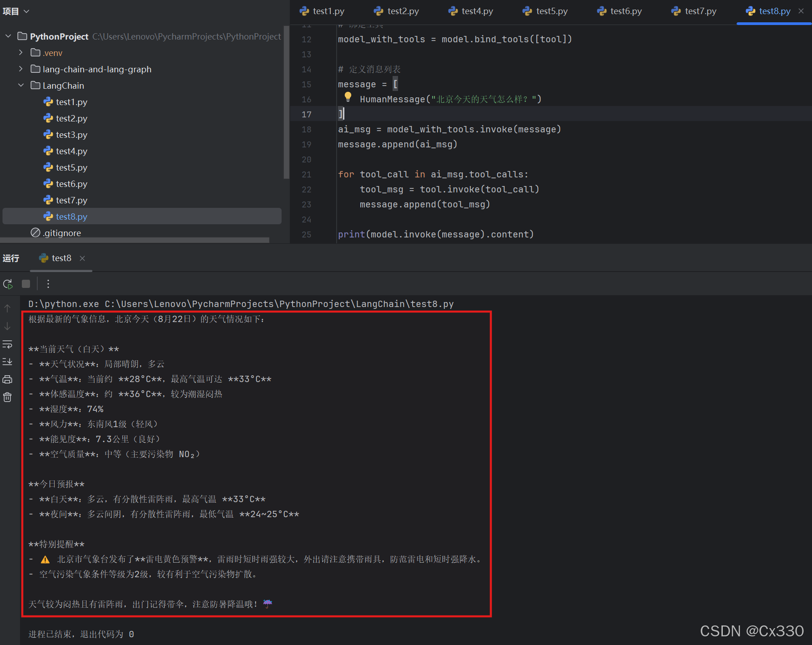Switch to the test2.py editor tab
Screen dimensions: 812x645
(397, 11)
